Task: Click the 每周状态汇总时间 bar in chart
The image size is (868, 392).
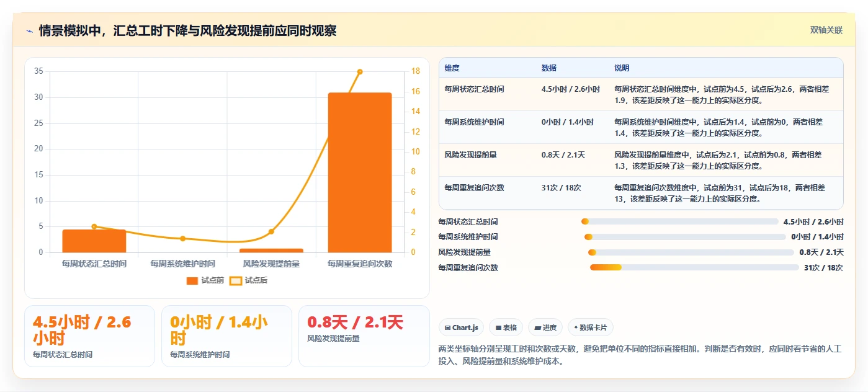Action: (x=94, y=241)
